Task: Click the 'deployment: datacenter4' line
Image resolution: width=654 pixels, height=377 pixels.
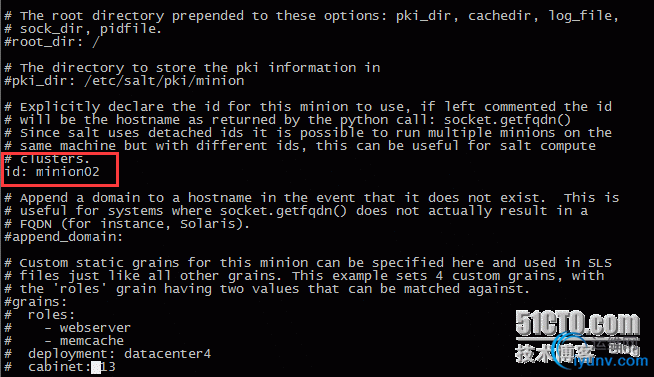Action: pyautogui.click(x=119, y=354)
